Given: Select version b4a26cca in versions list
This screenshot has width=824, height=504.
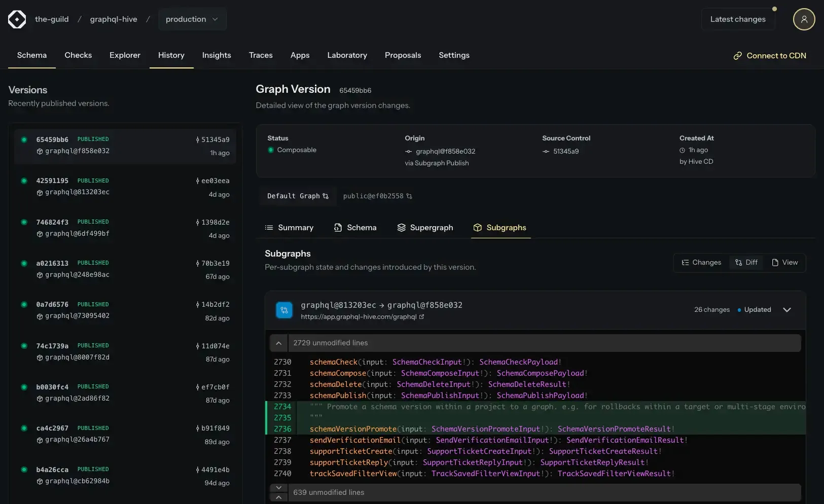Looking at the screenshot, I should 125,476.
